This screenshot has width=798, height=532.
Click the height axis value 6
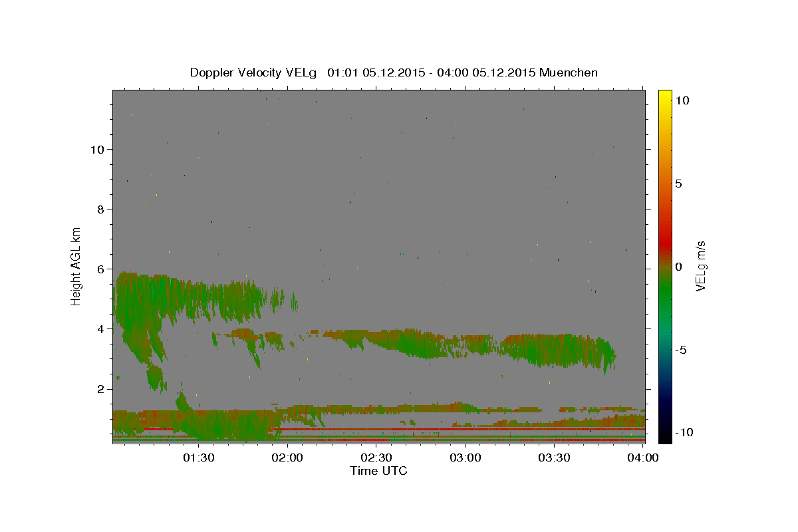pyautogui.click(x=101, y=269)
